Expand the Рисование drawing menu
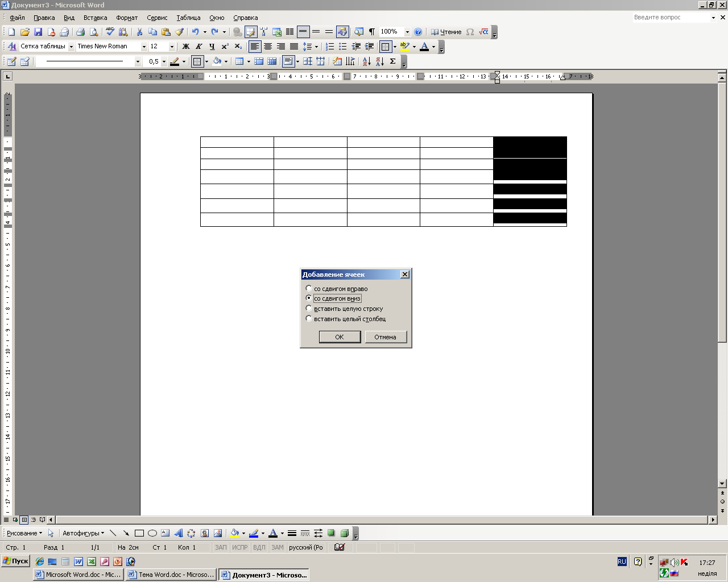728x582 pixels. pos(24,533)
